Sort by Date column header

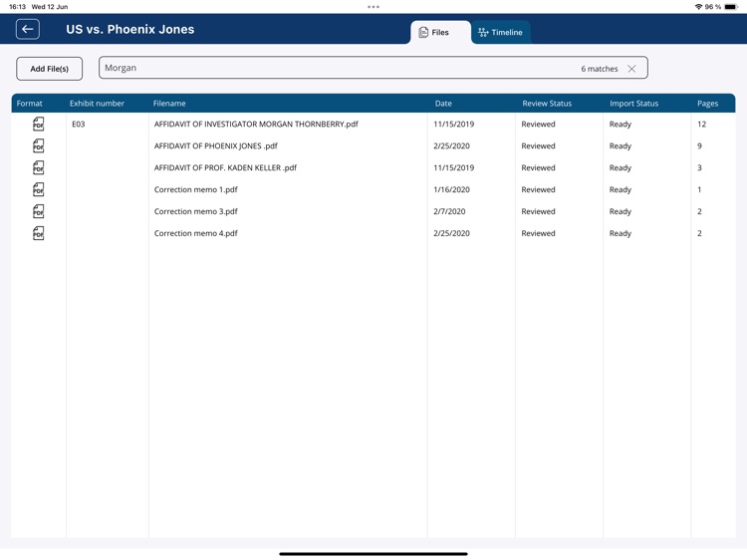443,104
